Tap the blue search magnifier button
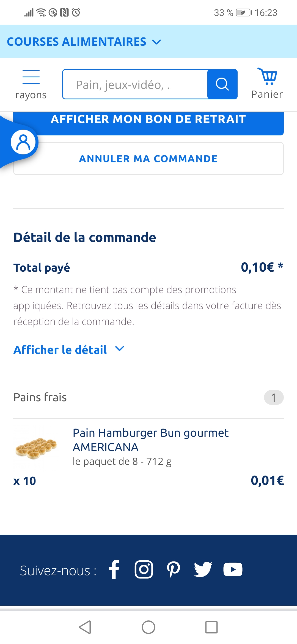This screenshot has height=644, width=297. click(x=222, y=84)
